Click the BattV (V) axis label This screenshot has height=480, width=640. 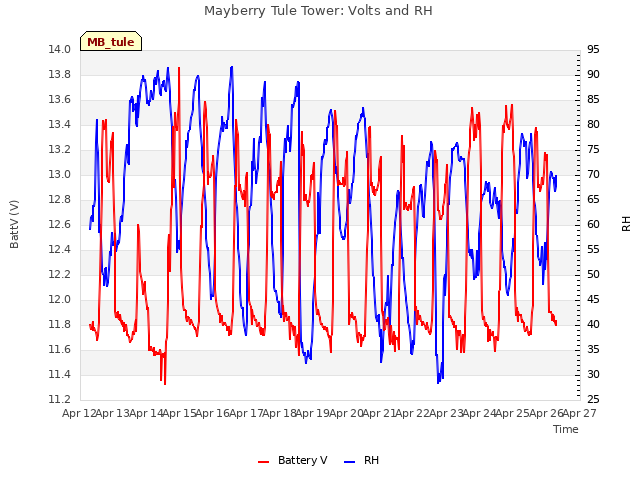click(x=14, y=224)
